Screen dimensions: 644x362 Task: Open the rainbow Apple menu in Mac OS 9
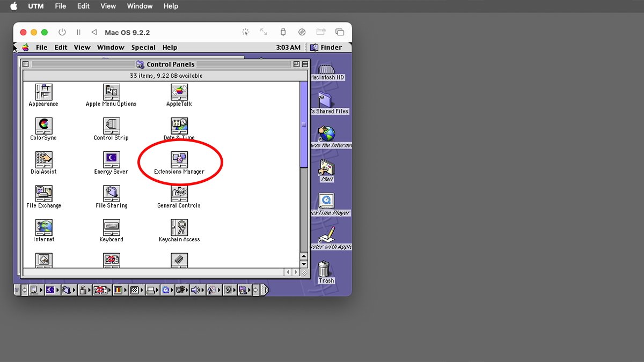click(25, 47)
